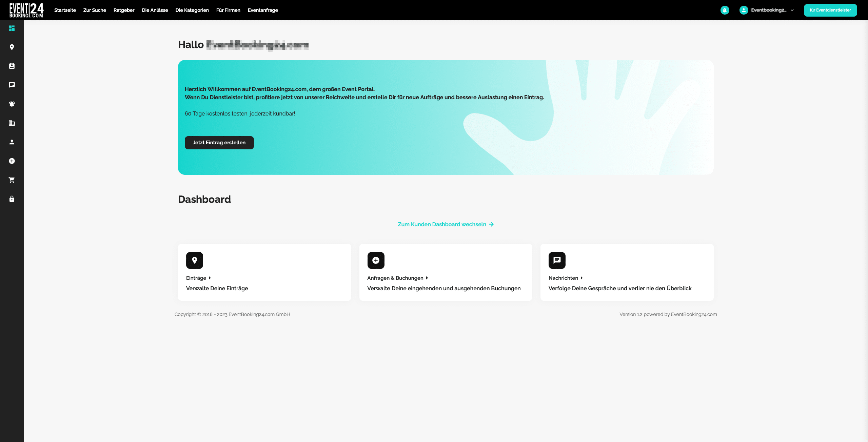Open the alarm bell notifications sidebar icon

coord(12,104)
